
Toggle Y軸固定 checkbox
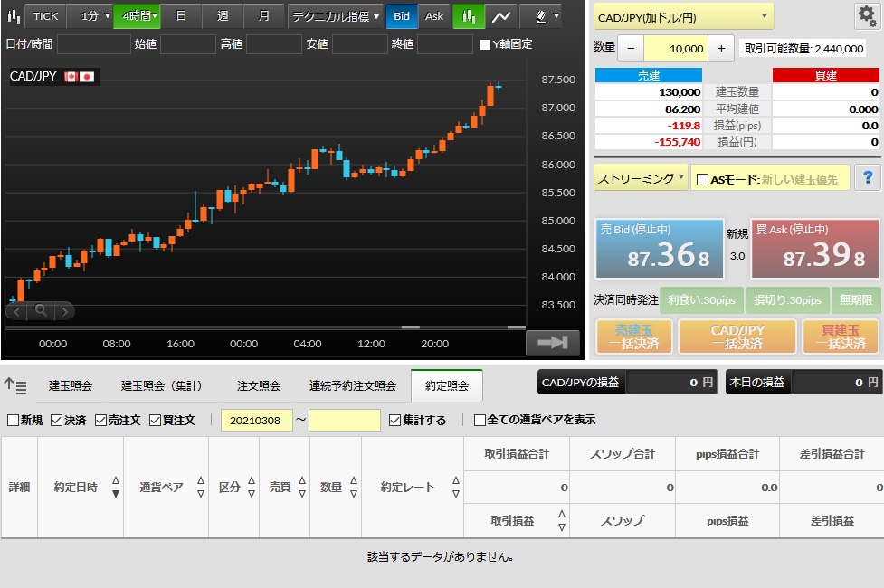coord(485,44)
